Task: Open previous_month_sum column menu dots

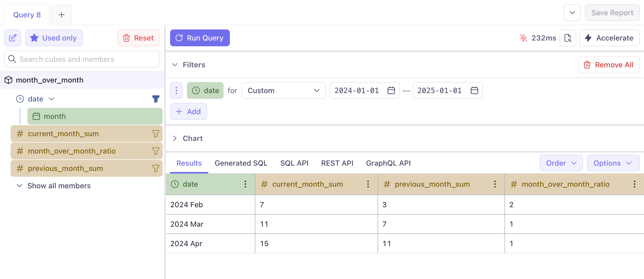Action: pyautogui.click(x=495, y=184)
